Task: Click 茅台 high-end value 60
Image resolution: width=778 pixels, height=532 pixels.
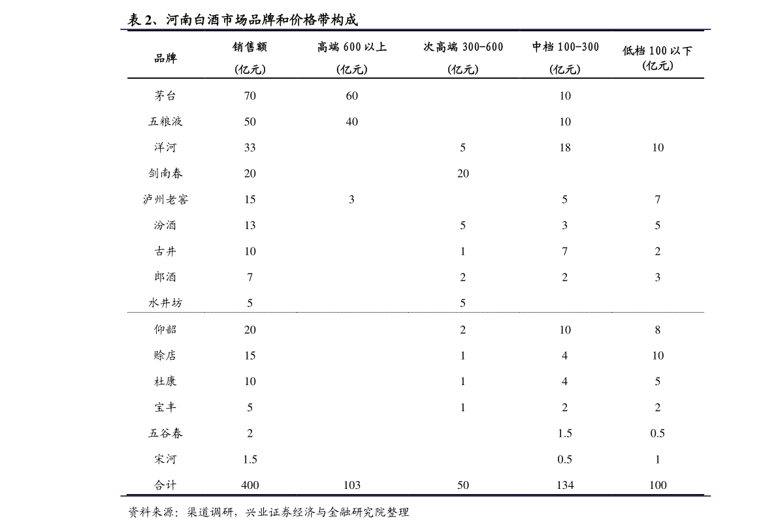Action: [x=352, y=96]
